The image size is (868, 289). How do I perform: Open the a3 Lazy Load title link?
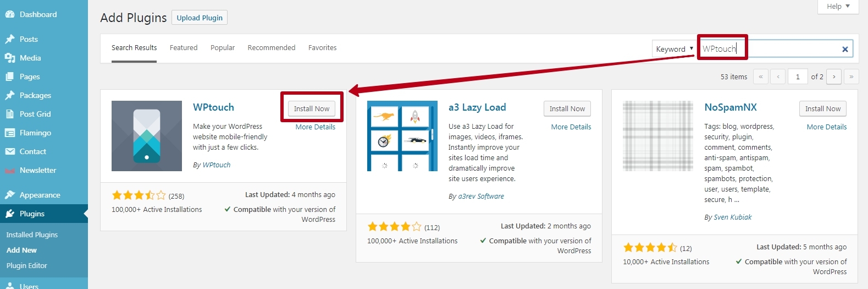[477, 107]
